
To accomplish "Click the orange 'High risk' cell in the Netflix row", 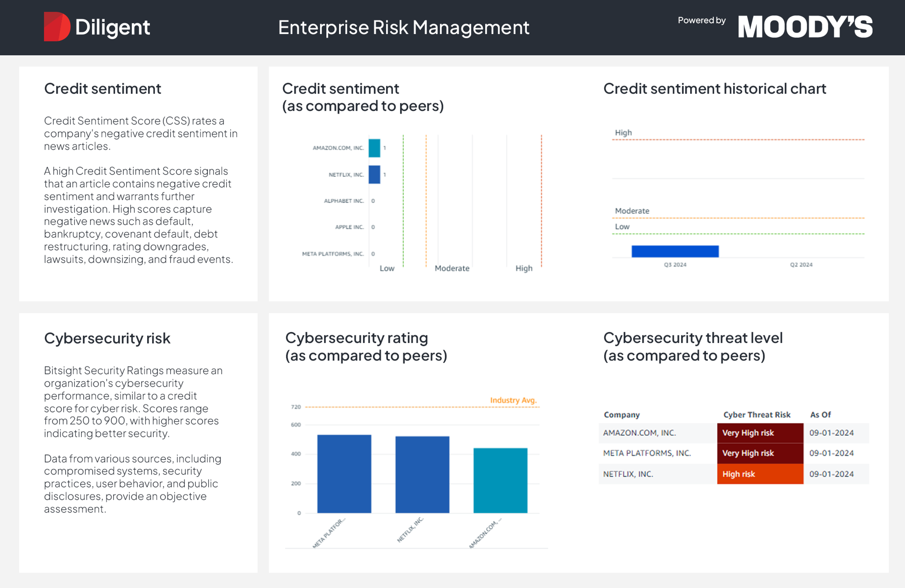I will pyautogui.click(x=760, y=474).
